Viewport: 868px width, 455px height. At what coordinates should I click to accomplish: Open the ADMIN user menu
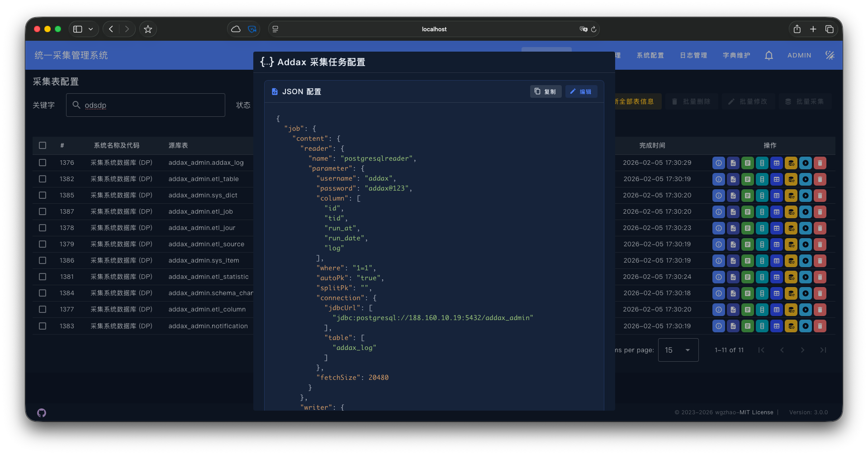tap(799, 55)
